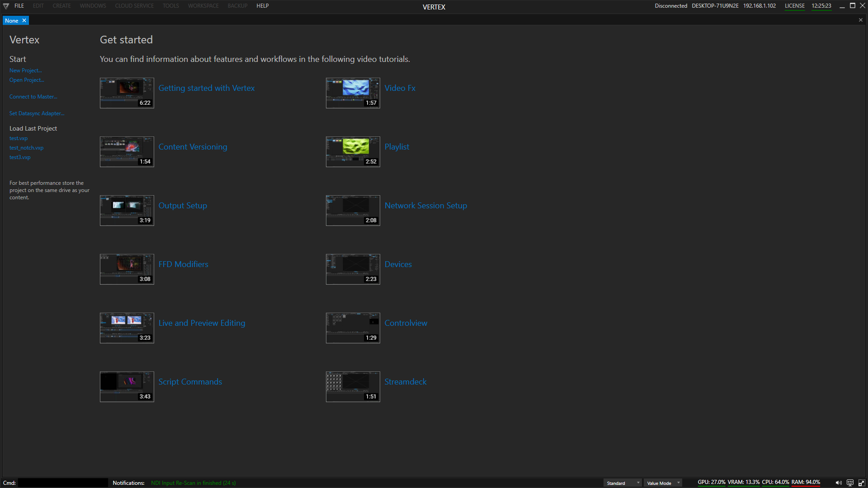Viewport: 868px width, 488px height.
Task: Load recent project test.vxp
Action: click(19, 138)
